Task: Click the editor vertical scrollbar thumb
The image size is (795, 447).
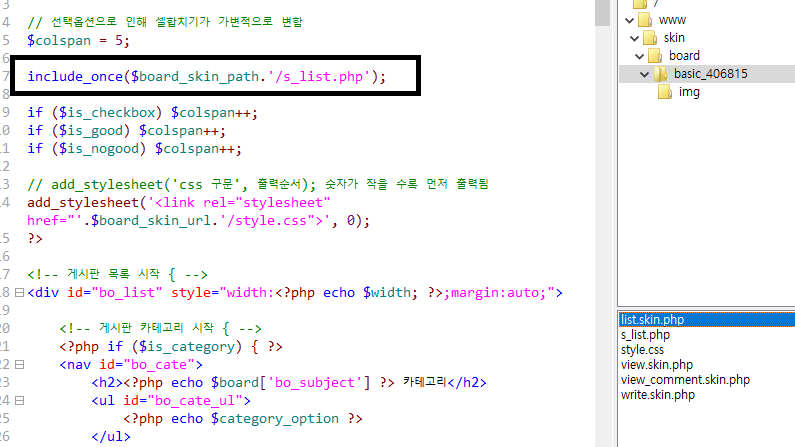Action: (602, 10)
